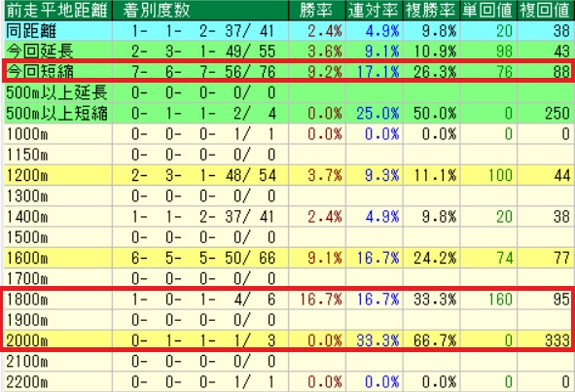Select value 250 in 500m以上短縮 row
The width and height of the screenshot is (575, 392).
tap(557, 114)
